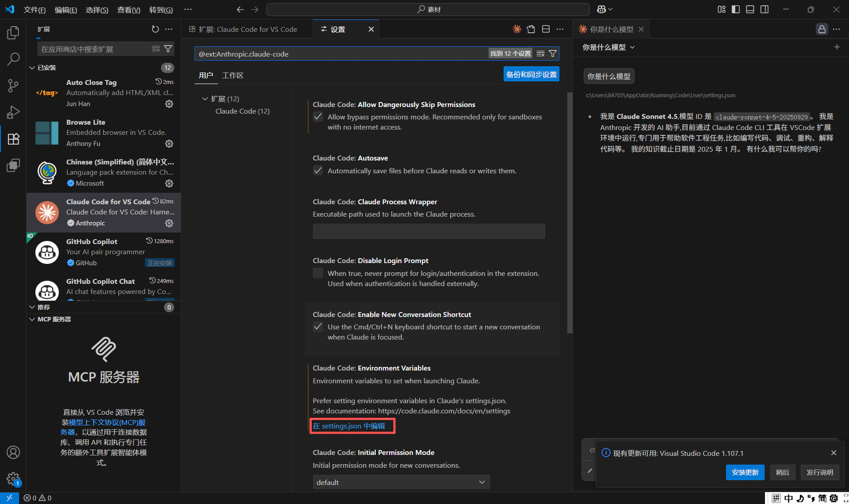The width and height of the screenshot is (849, 504).
Task: Disable automatic file save before Claude reads or writes
Action: [317, 170]
